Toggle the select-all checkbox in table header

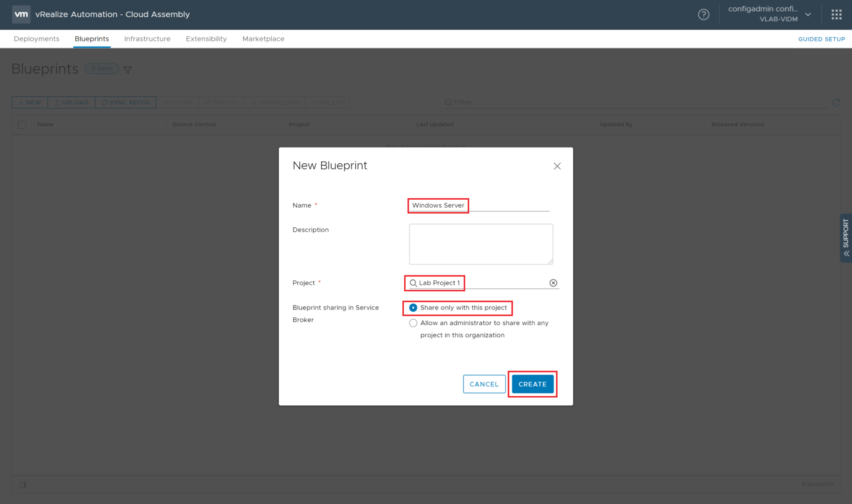point(22,125)
